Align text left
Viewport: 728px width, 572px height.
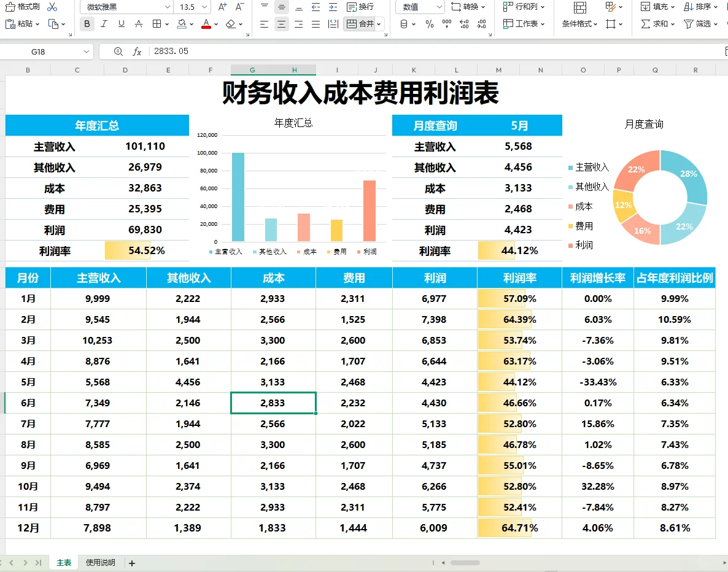264,24
